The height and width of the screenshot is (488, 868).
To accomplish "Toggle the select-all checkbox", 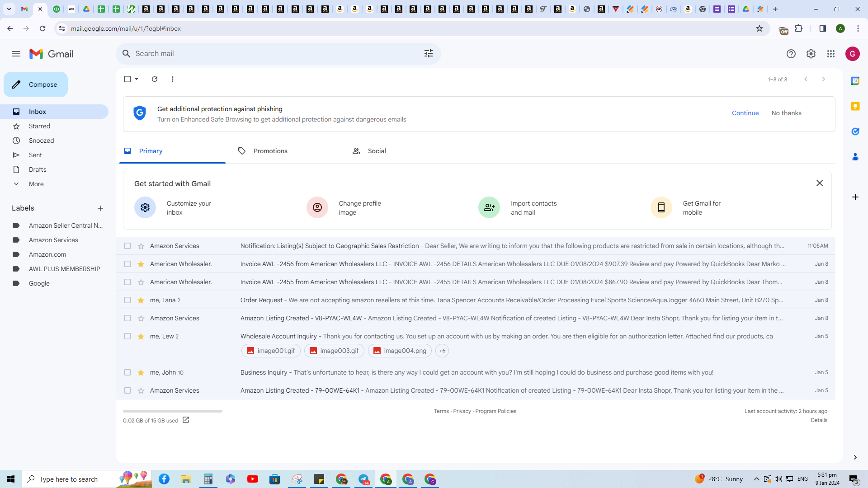I will tap(127, 79).
